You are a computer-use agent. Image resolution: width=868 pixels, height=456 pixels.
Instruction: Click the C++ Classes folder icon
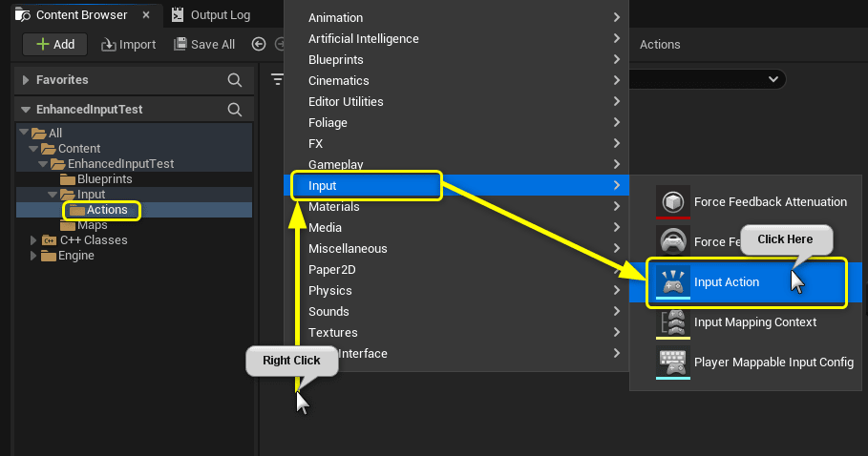tap(50, 240)
